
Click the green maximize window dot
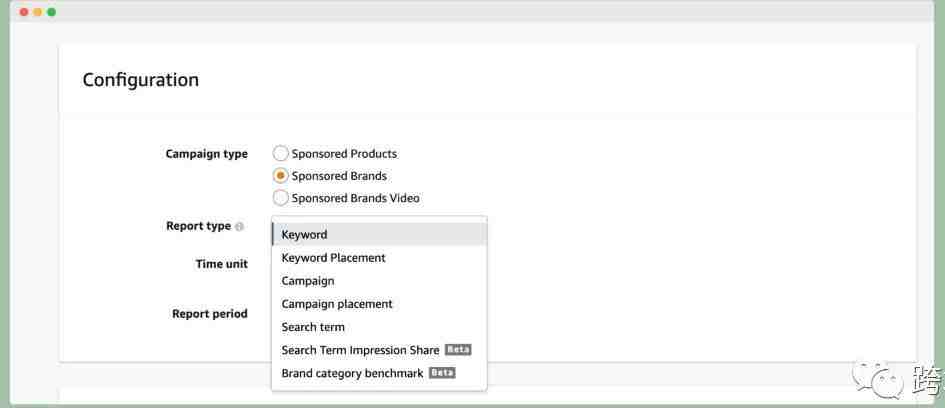(52, 12)
